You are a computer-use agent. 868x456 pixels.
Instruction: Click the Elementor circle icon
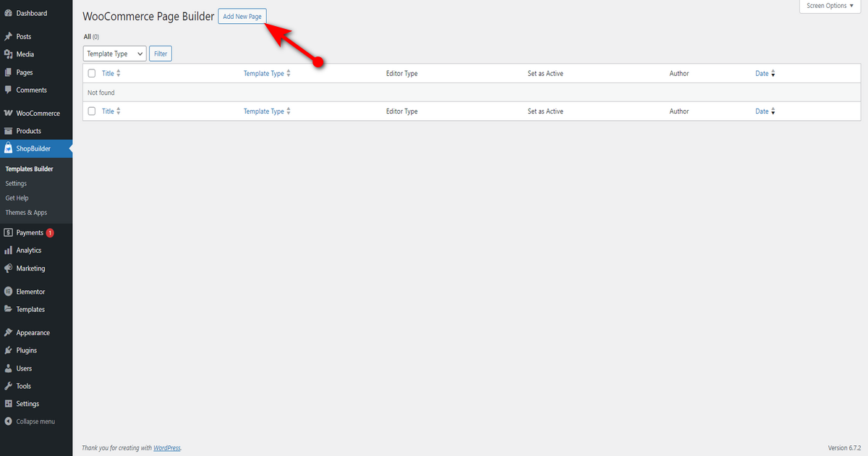8,292
